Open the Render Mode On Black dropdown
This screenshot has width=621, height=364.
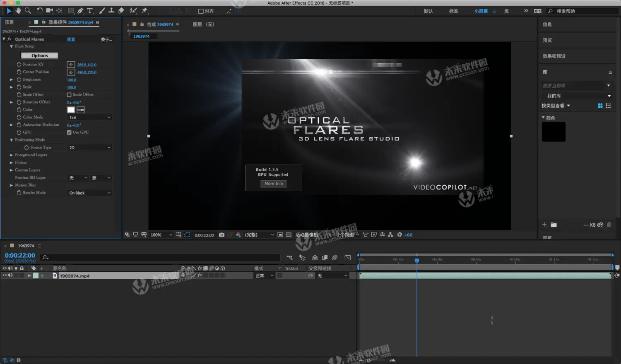(x=90, y=193)
